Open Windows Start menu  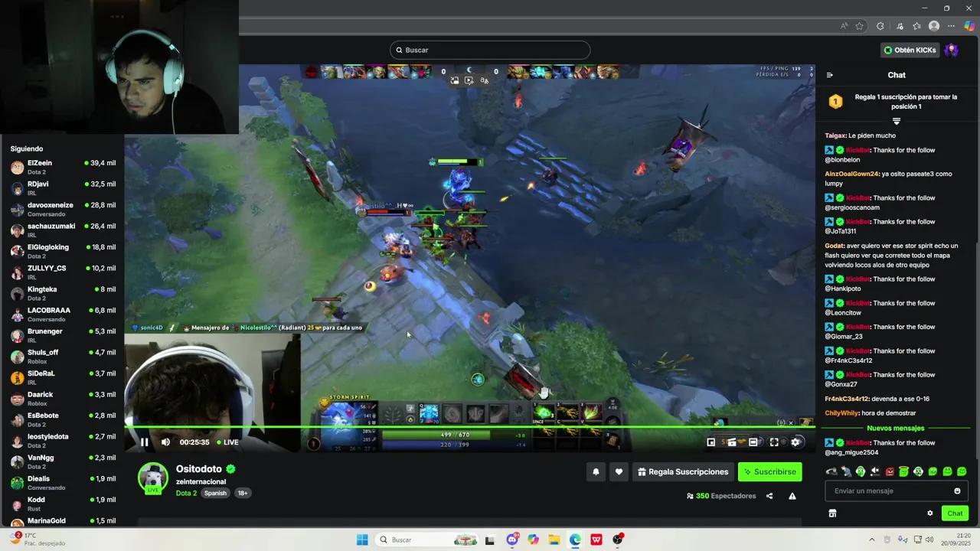362,540
